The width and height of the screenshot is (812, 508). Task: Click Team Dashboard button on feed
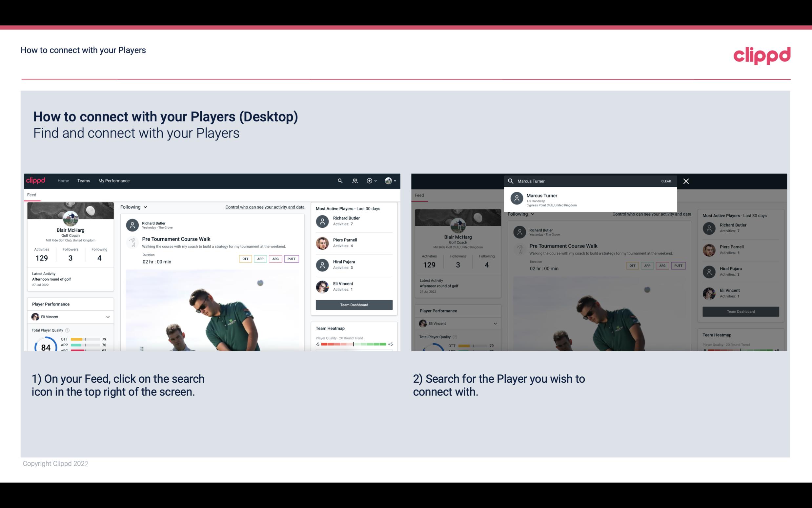click(x=354, y=304)
